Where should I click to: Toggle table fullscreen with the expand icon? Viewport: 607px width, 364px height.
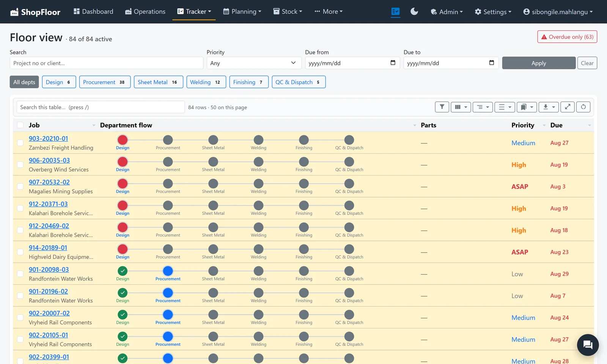(x=568, y=107)
